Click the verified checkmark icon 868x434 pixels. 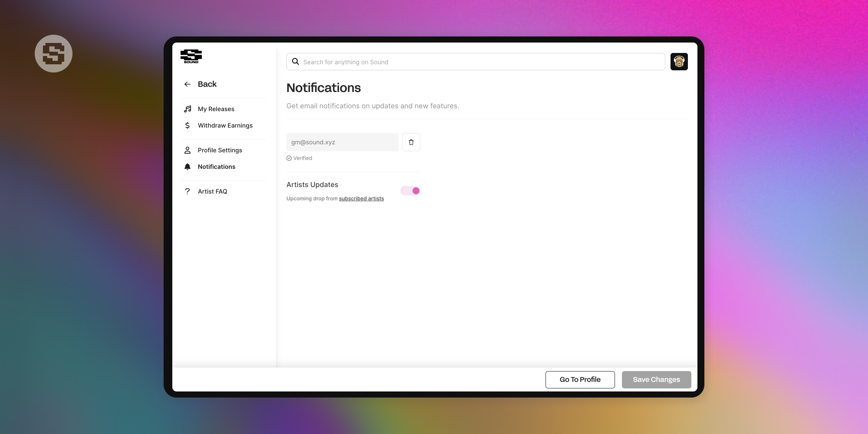click(x=289, y=158)
